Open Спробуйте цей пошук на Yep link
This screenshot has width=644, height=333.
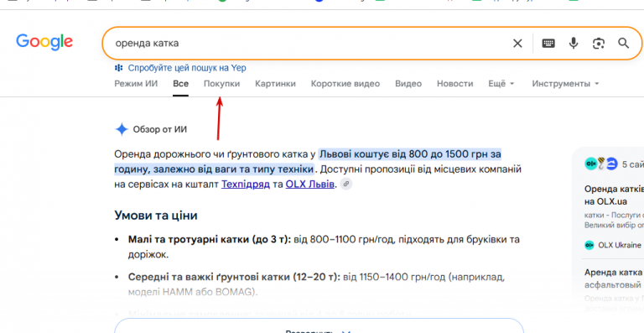(x=187, y=68)
